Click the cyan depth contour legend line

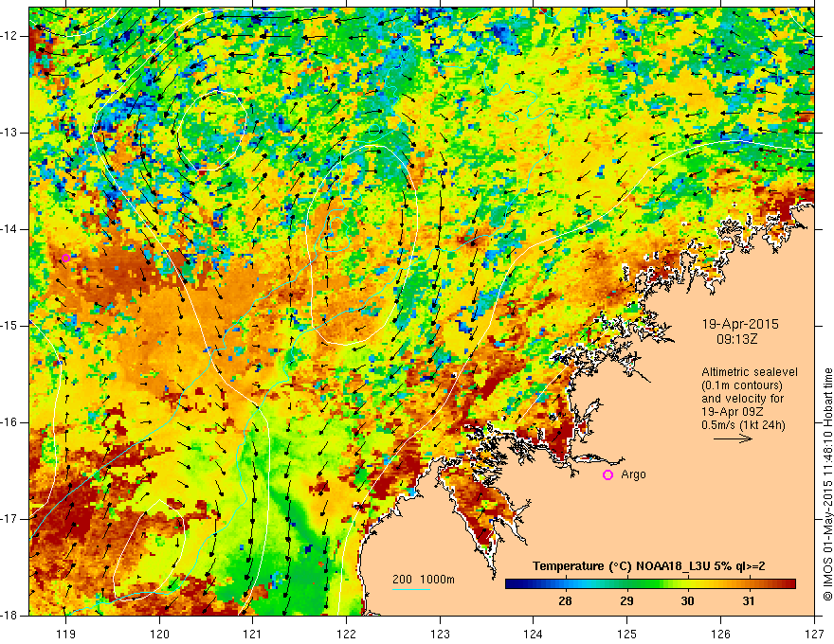tap(411, 589)
